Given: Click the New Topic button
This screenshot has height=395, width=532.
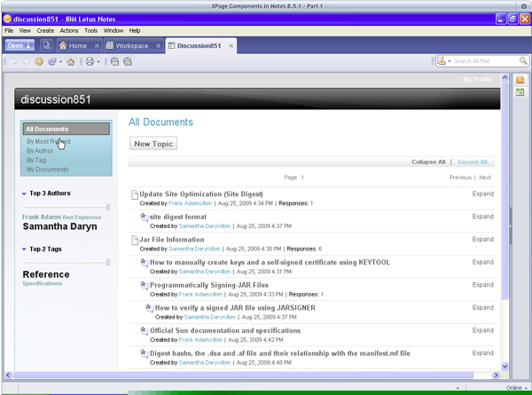Looking at the screenshot, I should 153,144.
